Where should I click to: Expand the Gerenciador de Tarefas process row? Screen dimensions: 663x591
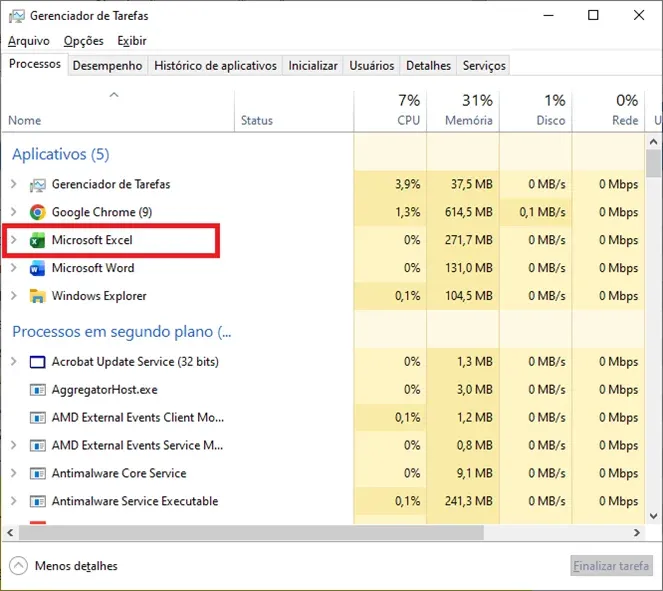[14, 184]
